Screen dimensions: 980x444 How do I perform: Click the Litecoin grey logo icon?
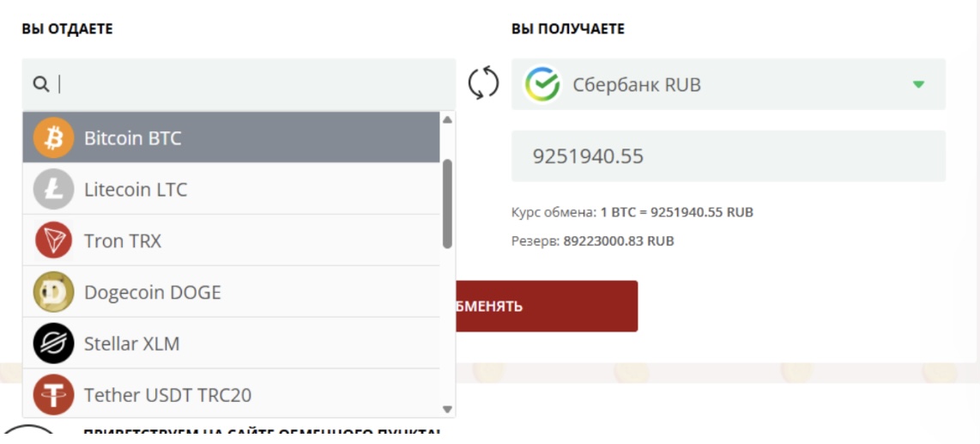pyautogui.click(x=53, y=189)
